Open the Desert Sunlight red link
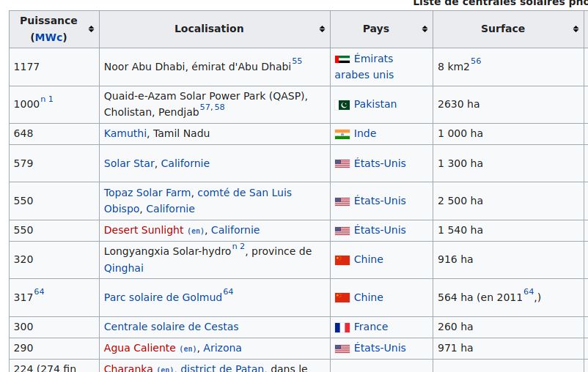 click(144, 230)
